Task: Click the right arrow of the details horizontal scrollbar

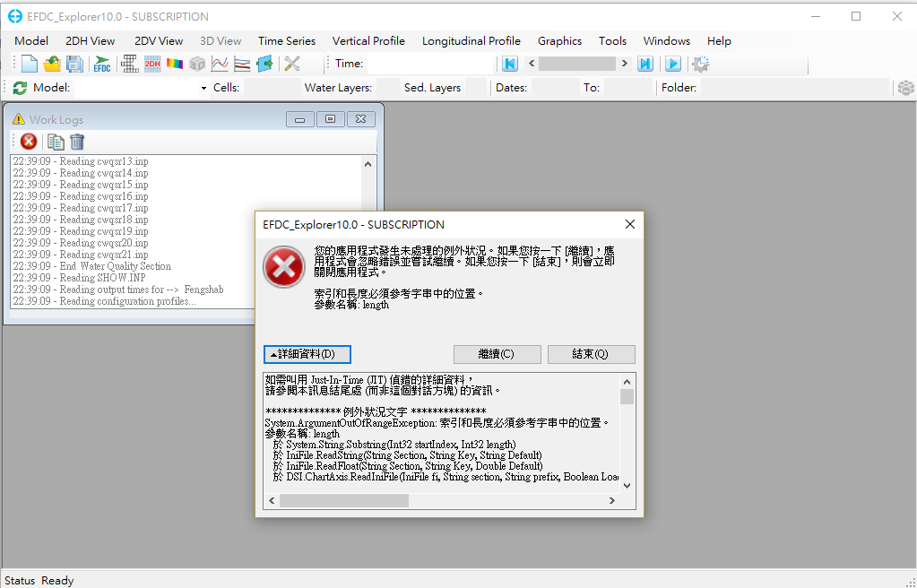Action: click(x=611, y=501)
